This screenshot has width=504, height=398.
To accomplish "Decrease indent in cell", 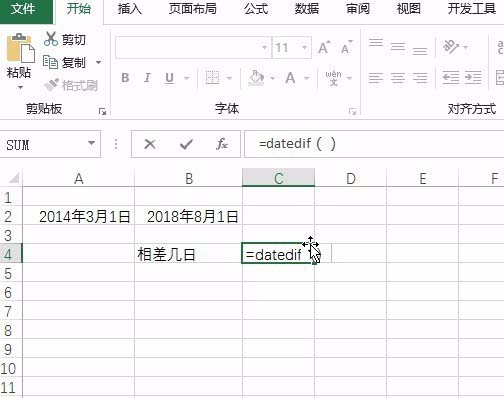I will click(451, 78).
